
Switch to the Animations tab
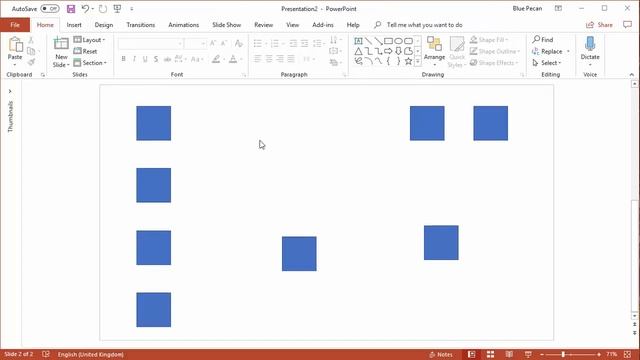tap(184, 25)
